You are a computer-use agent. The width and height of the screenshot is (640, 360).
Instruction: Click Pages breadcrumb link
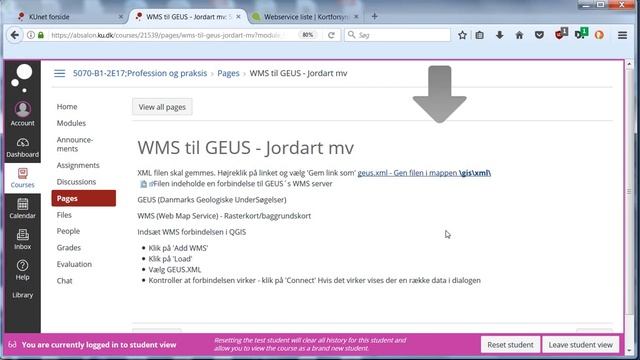click(x=228, y=73)
